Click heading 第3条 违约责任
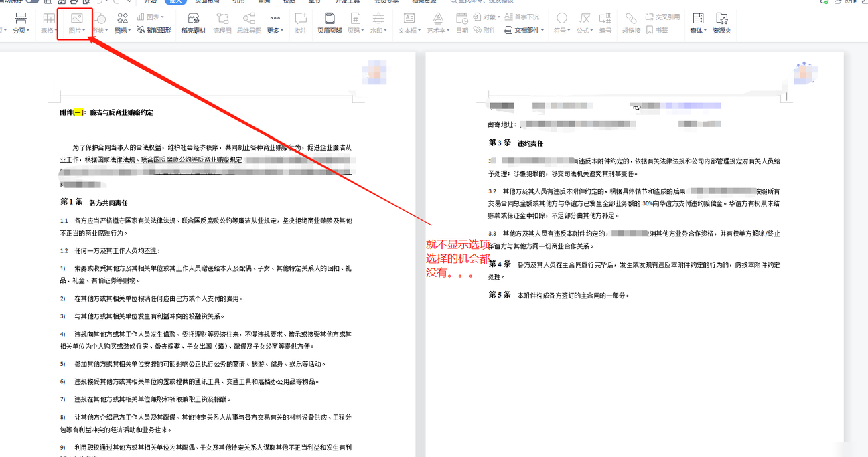This screenshot has height=457, width=868. pos(516,143)
